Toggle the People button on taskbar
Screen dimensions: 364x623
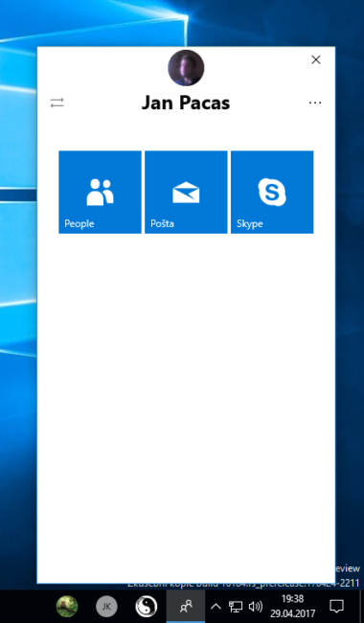186,607
